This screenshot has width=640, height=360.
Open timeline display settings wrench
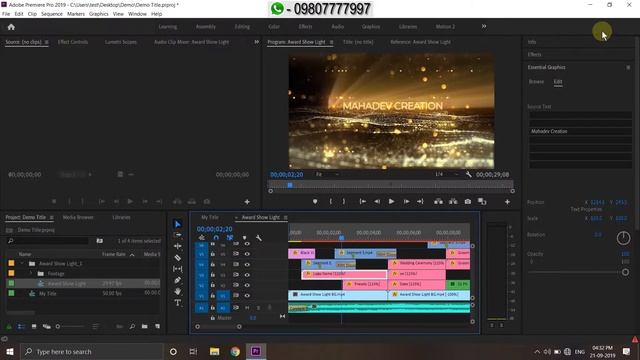[x=259, y=238]
